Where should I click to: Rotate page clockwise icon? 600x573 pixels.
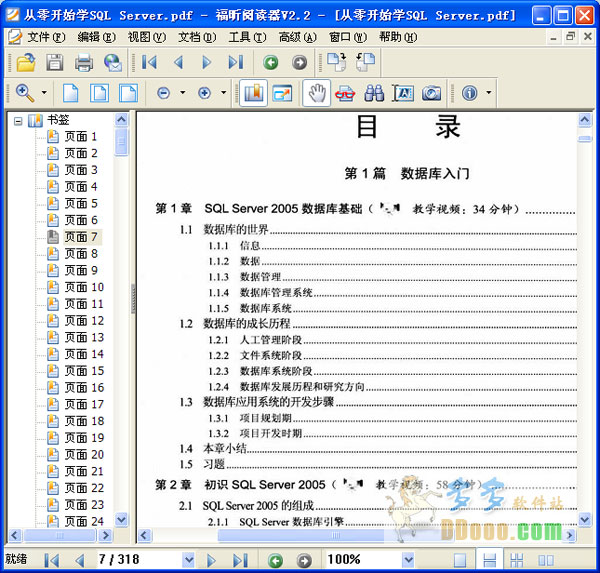click(x=337, y=62)
